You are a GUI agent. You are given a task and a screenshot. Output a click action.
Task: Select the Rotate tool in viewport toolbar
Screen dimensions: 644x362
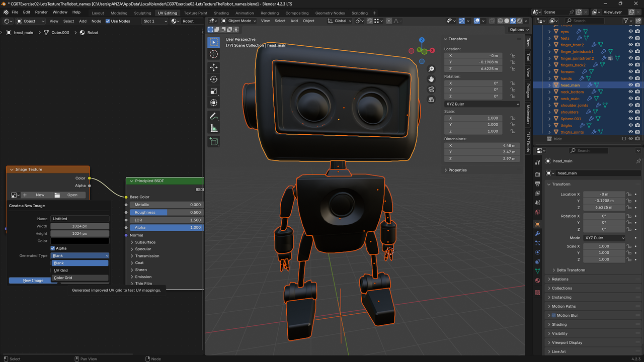(214, 79)
